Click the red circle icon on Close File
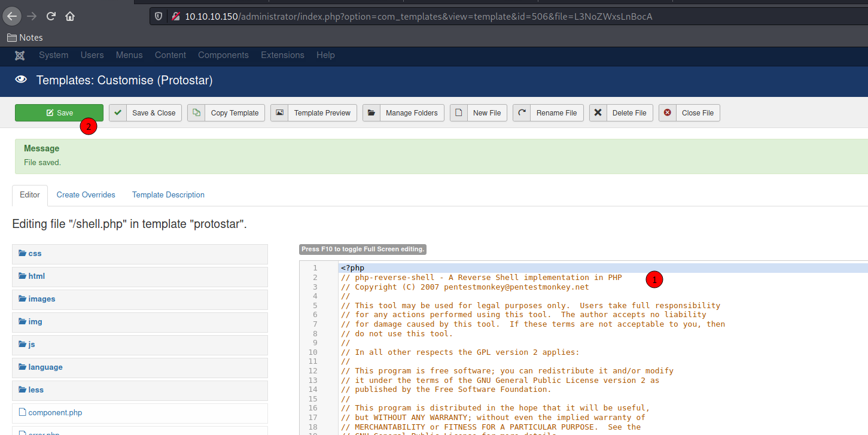868x435 pixels. [x=668, y=112]
